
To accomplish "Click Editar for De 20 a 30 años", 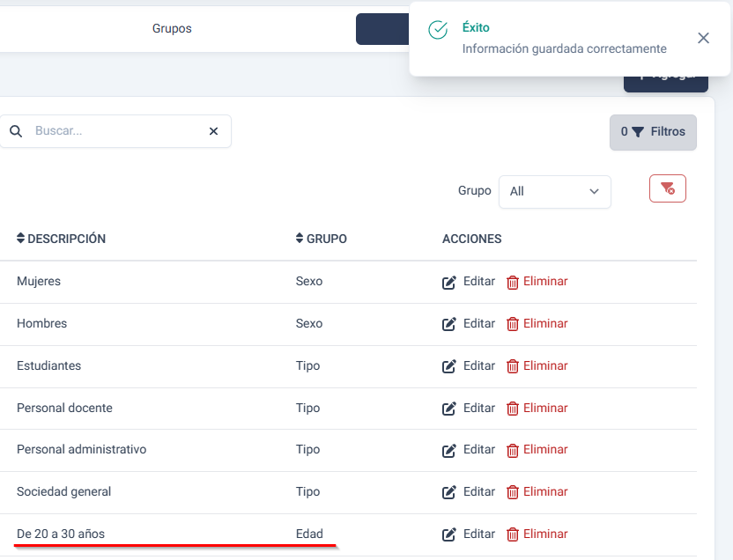I will pyautogui.click(x=478, y=534).
